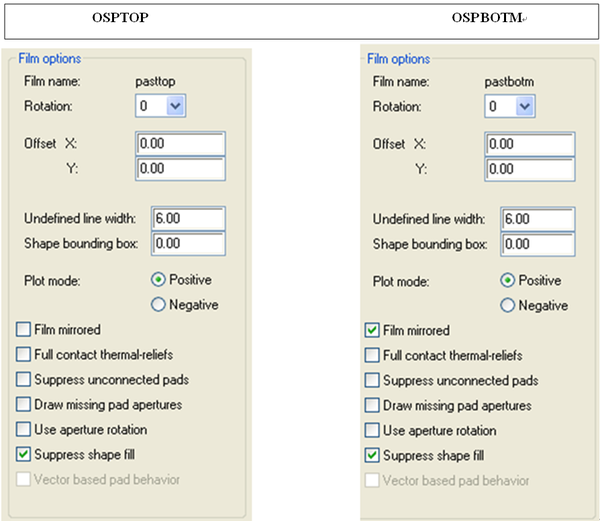
Task: Toggle Full contact thermal-reliefs for pasttop
Action: pos(23,354)
